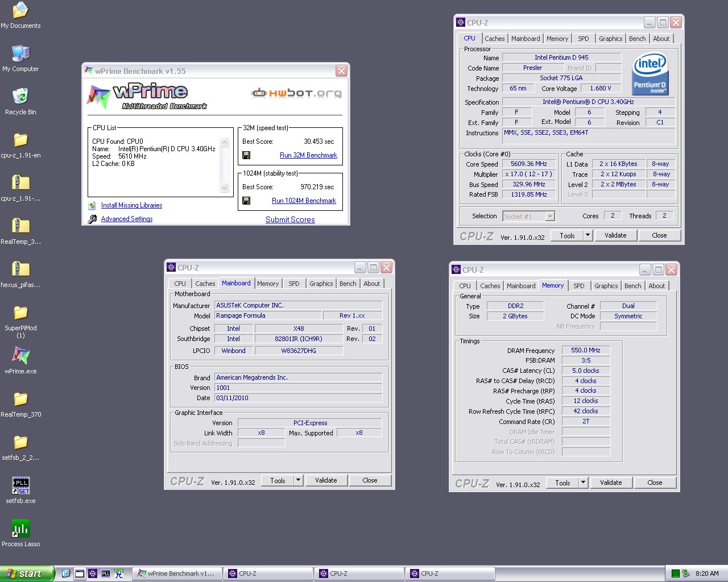The height and width of the screenshot is (582, 728).
Task: Click the Start button
Action: pos(27,573)
